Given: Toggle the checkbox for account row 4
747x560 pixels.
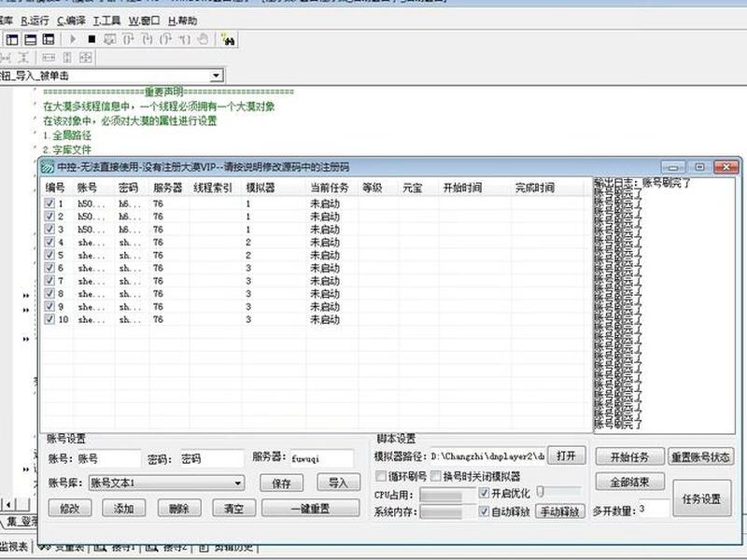Looking at the screenshot, I should [x=49, y=242].
